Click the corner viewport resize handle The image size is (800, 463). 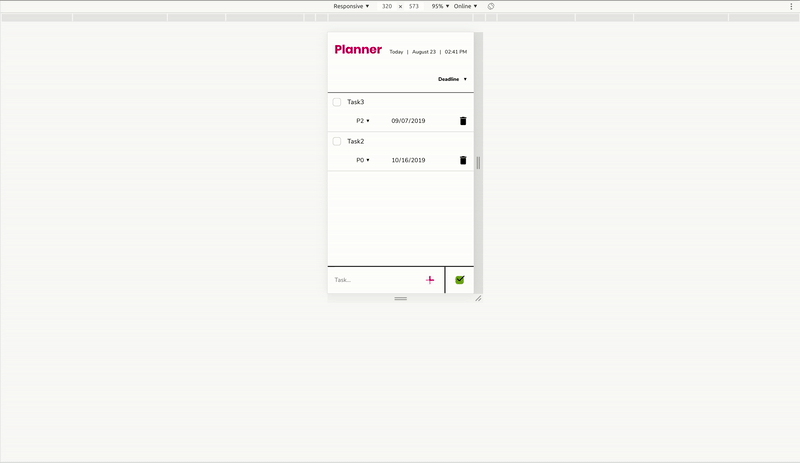[x=478, y=299]
